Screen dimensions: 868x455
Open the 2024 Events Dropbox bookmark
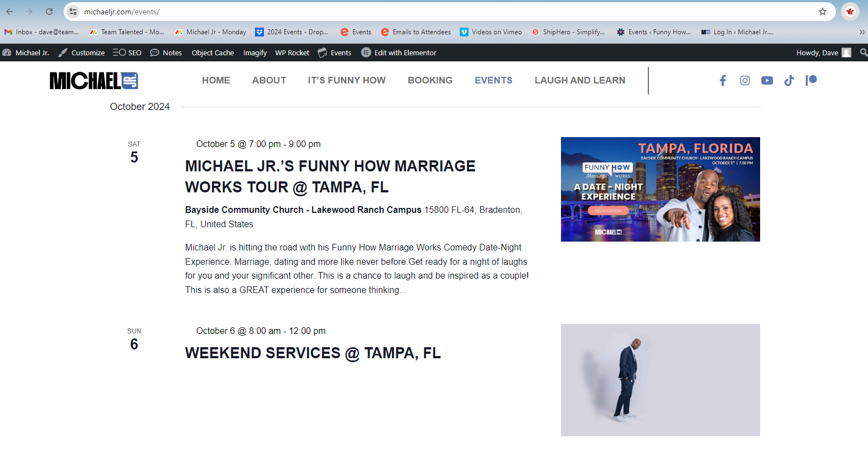[292, 32]
